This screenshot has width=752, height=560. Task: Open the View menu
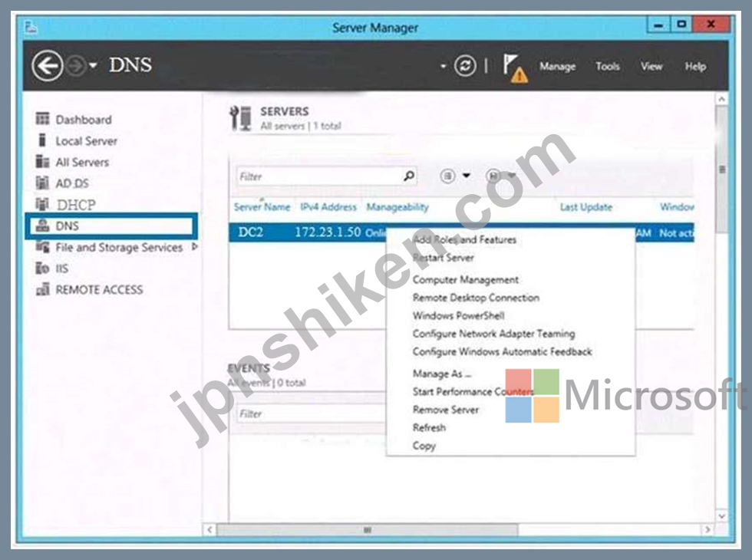[651, 66]
